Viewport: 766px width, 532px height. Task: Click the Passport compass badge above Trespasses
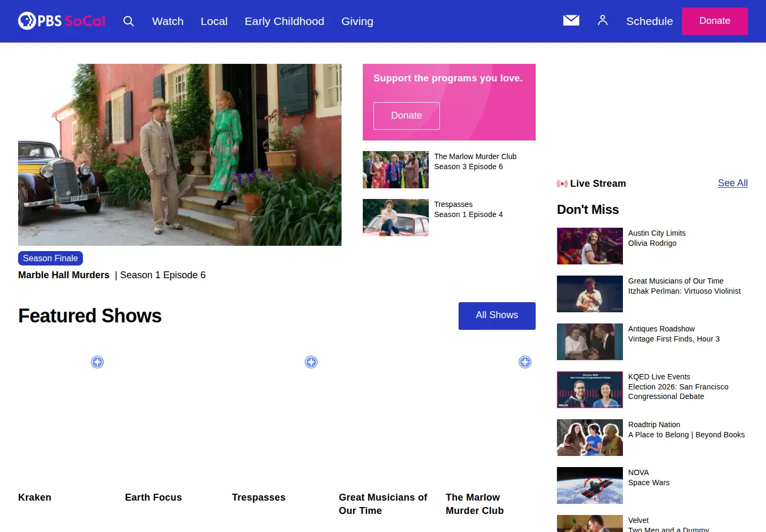[311, 362]
